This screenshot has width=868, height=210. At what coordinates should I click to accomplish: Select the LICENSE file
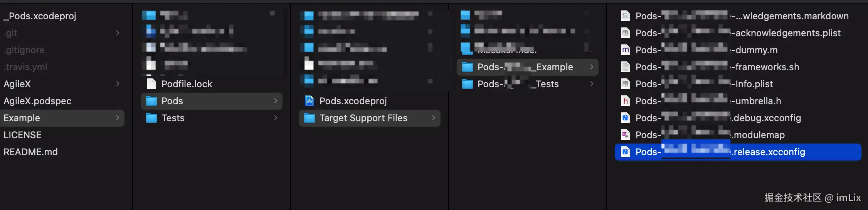tap(22, 135)
